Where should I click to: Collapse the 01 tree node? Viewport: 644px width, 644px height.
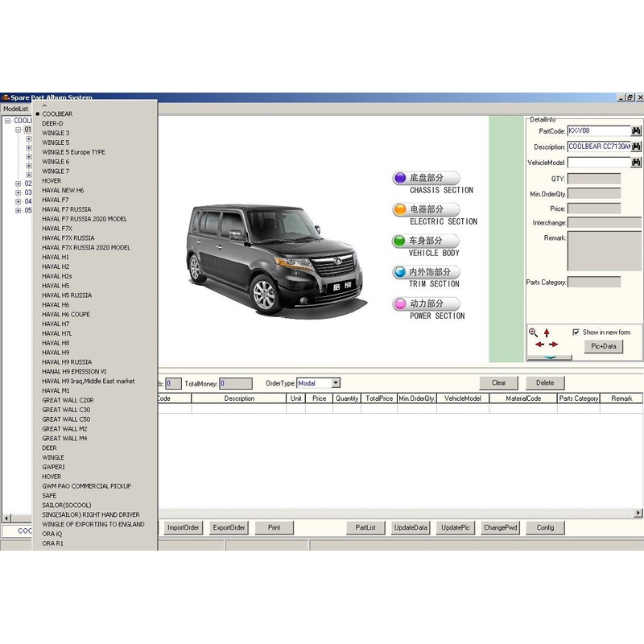(x=18, y=130)
